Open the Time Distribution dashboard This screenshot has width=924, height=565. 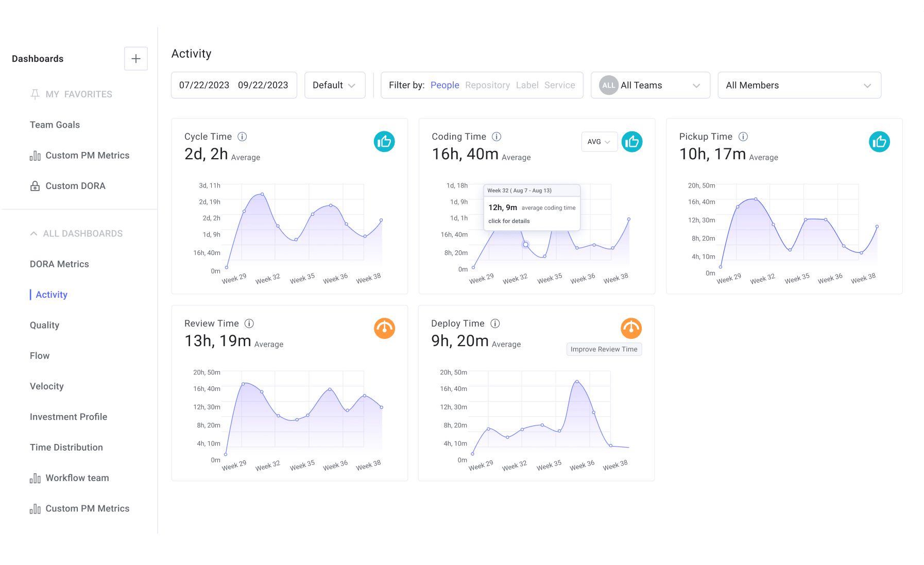pyautogui.click(x=66, y=447)
